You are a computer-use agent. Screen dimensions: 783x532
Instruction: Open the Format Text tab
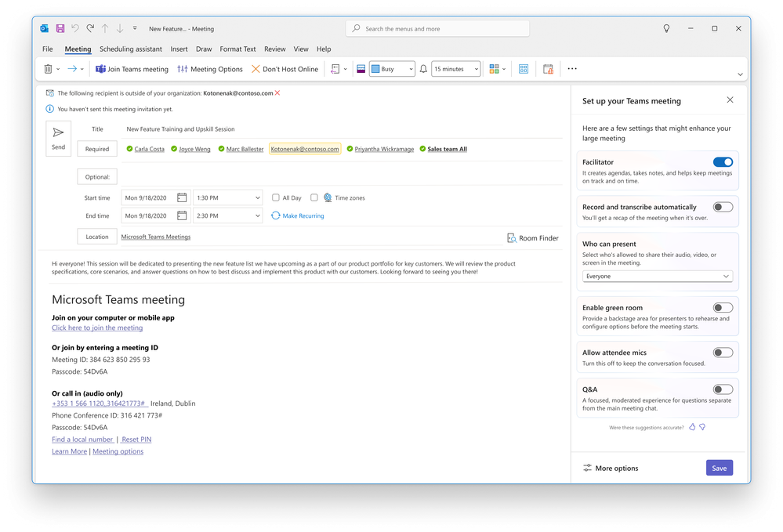237,49
